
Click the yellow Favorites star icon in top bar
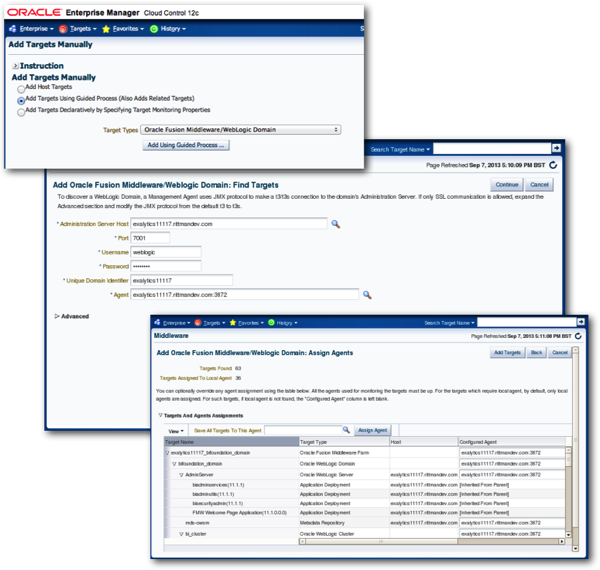click(106, 29)
